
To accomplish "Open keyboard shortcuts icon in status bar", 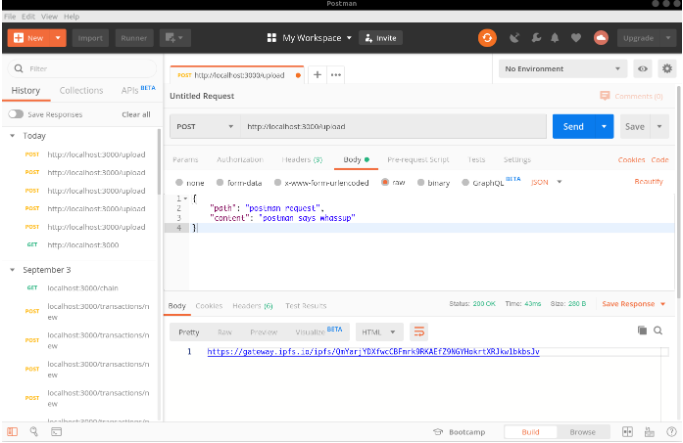I will click(649, 432).
